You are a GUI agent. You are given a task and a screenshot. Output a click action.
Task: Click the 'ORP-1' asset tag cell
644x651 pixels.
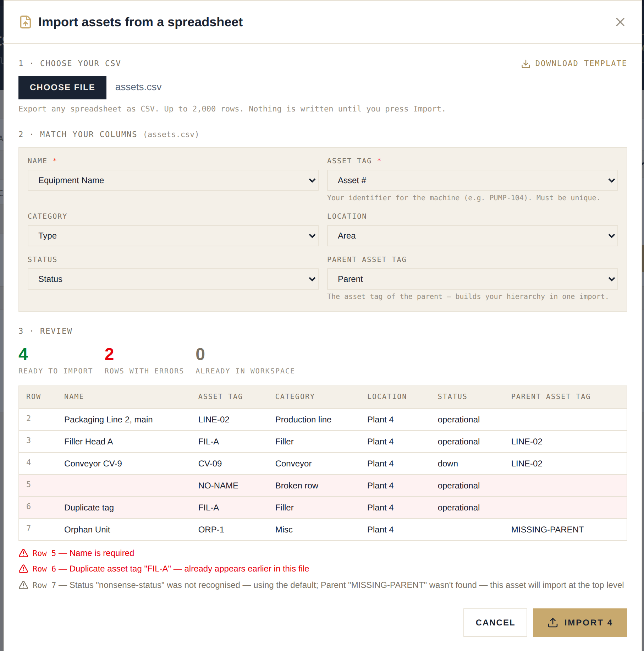pos(211,530)
